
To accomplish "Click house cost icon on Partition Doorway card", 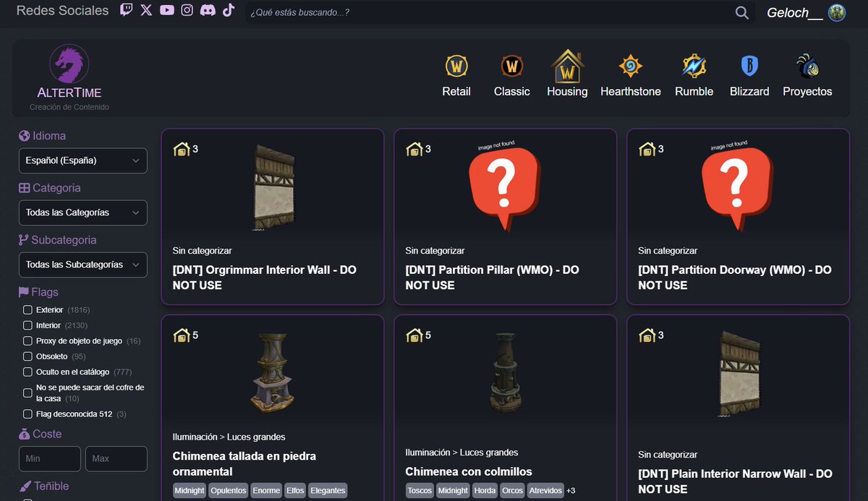I will pyautogui.click(x=647, y=149).
